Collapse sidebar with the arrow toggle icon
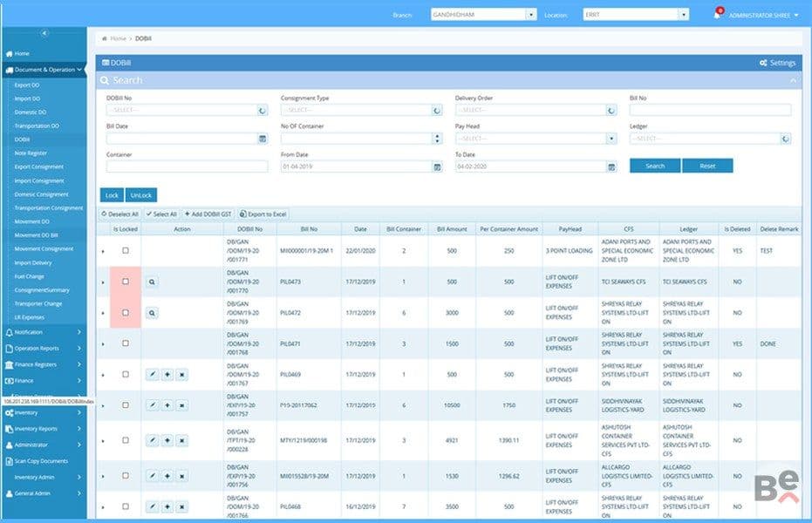 point(44,33)
